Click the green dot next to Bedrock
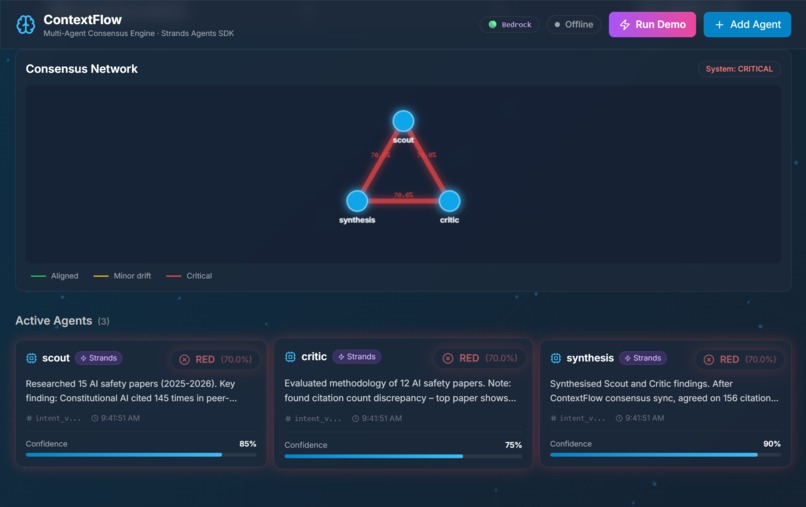 (492, 24)
